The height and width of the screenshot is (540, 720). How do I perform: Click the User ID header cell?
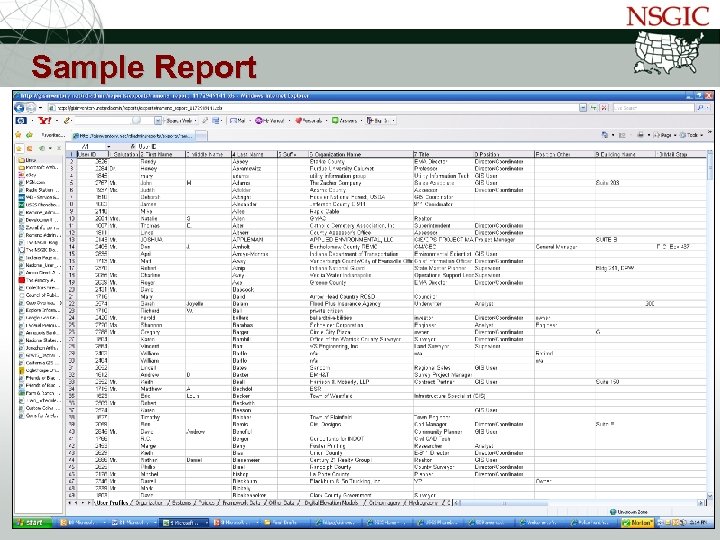tap(93, 154)
